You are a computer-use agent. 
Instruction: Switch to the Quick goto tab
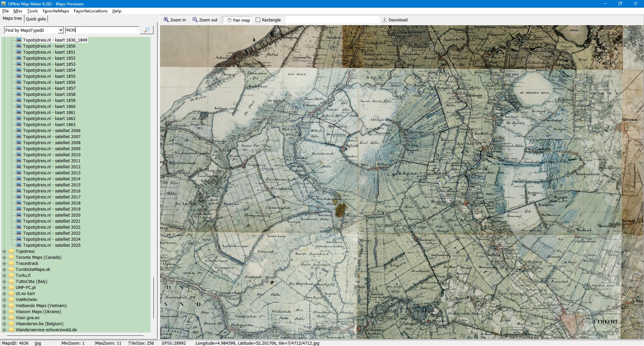coord(36,19)
